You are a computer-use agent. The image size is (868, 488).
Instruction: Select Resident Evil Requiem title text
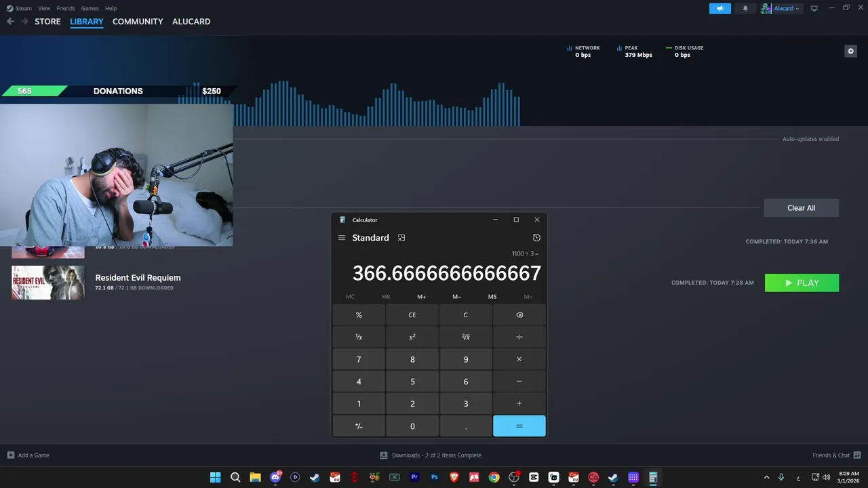click(x=138, y=278)
